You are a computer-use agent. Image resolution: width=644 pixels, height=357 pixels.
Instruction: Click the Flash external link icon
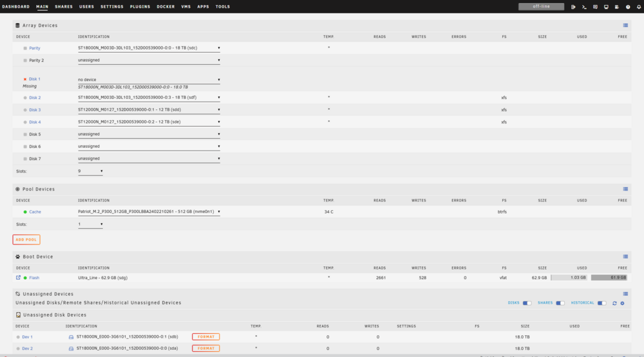tap(18, 277)
